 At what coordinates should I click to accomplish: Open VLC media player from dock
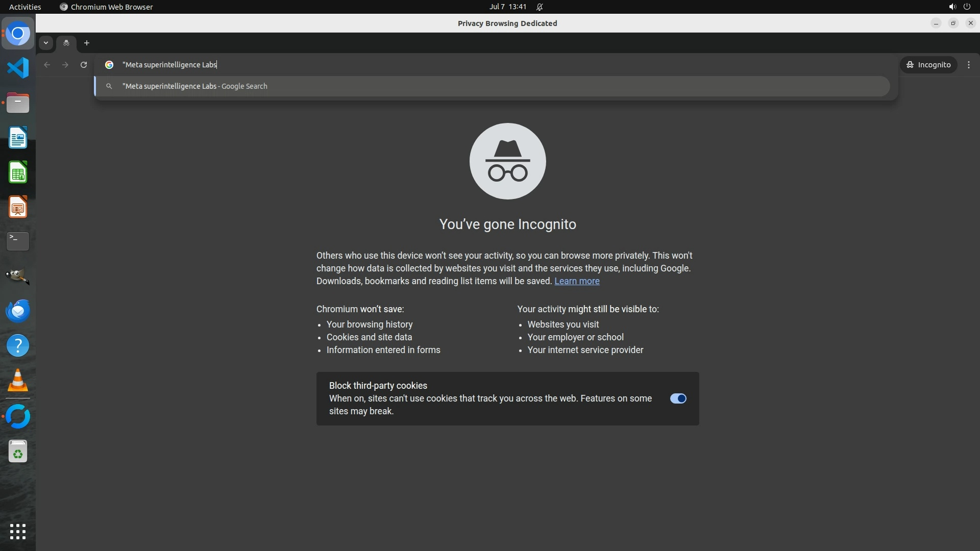click(x=18, y=381)
